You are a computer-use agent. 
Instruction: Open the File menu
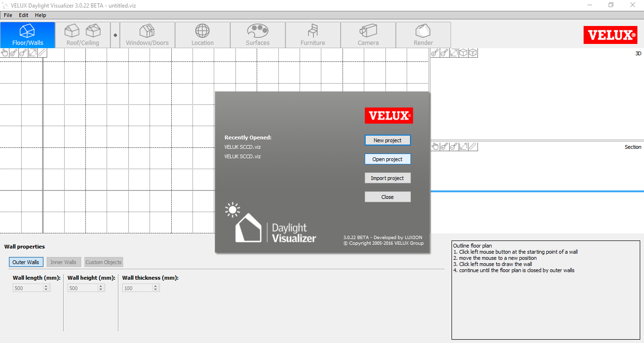click(x=8, y=15)
